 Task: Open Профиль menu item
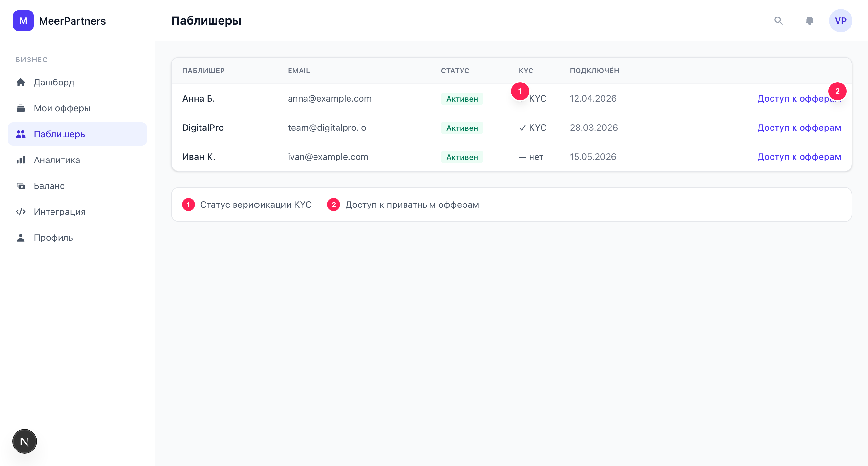click(x=77, y=238)
